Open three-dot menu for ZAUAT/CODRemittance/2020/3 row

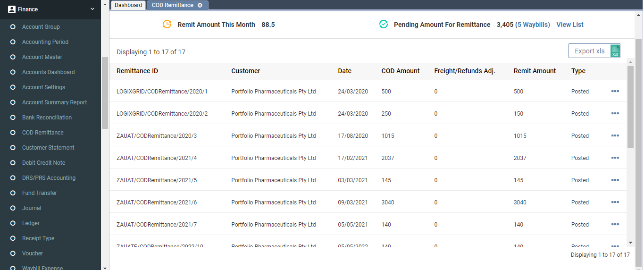[x=615, y=135]
